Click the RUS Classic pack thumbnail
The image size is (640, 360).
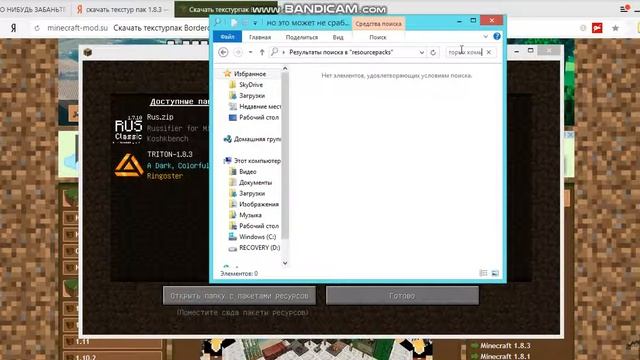click(x=128, y=129)
